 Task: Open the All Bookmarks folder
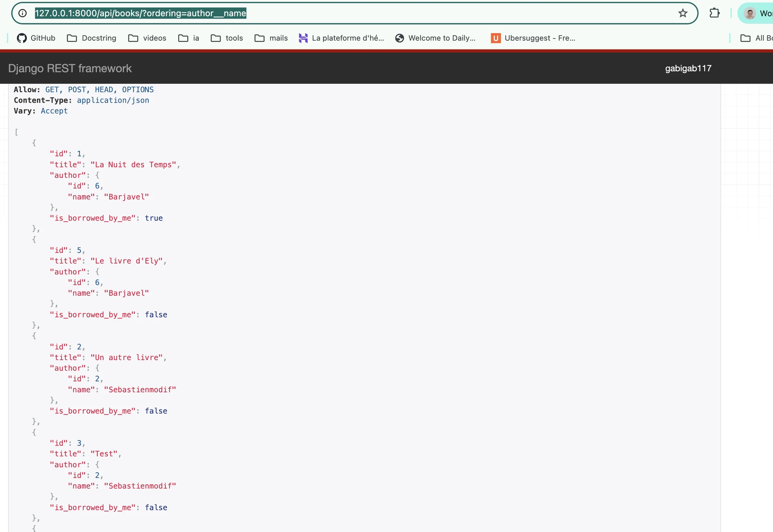(756, 38)
